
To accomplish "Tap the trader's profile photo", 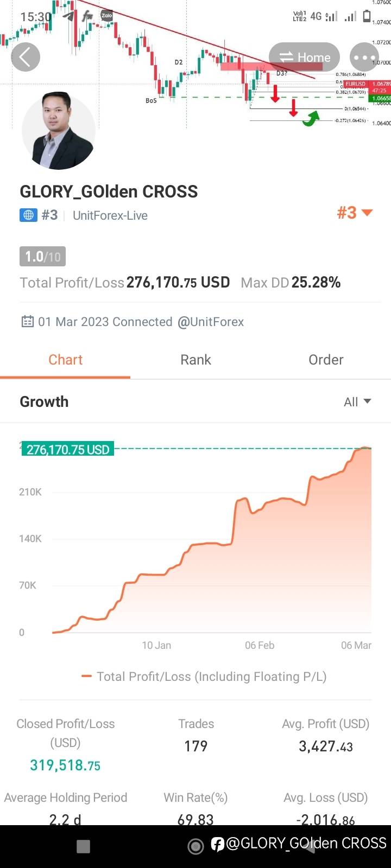I will click(59, 131).
